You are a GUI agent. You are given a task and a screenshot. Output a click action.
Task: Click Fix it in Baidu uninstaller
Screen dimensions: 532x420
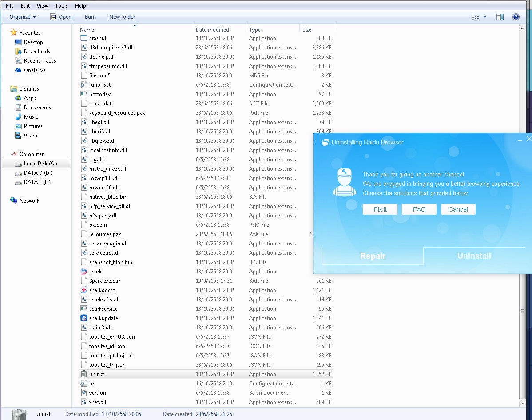pos(380,209)
